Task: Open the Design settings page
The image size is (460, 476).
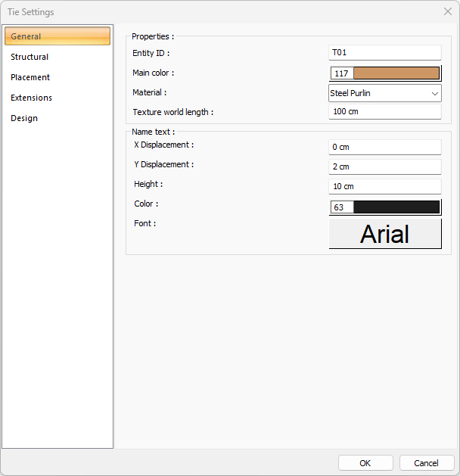Action: click(24, 118)
